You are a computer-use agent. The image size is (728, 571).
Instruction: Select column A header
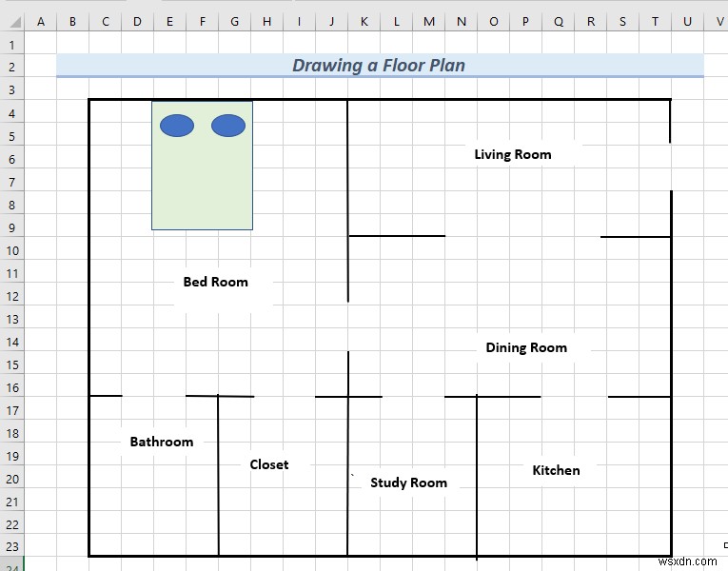(41, 21)
